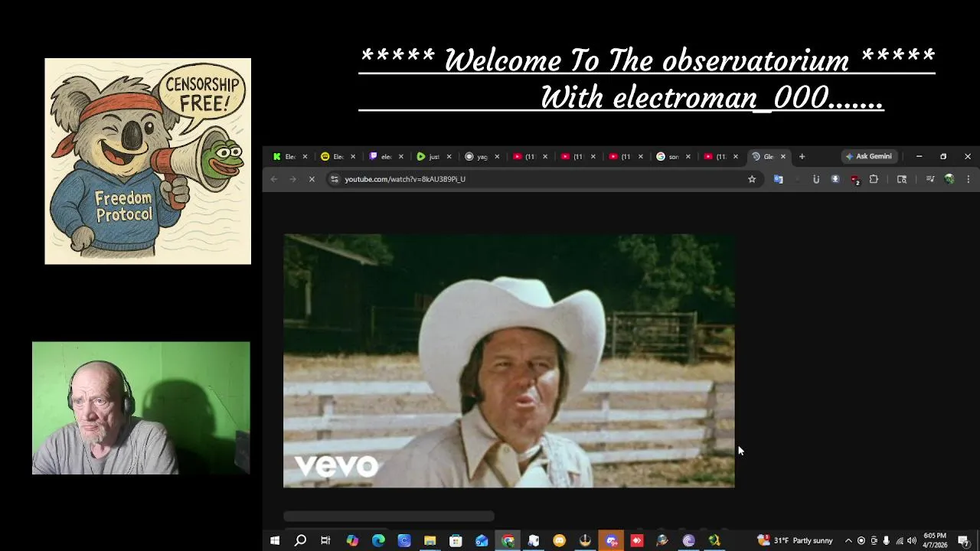
Task: Close the Google 'son' tab
Action: (x=688, y=156)
